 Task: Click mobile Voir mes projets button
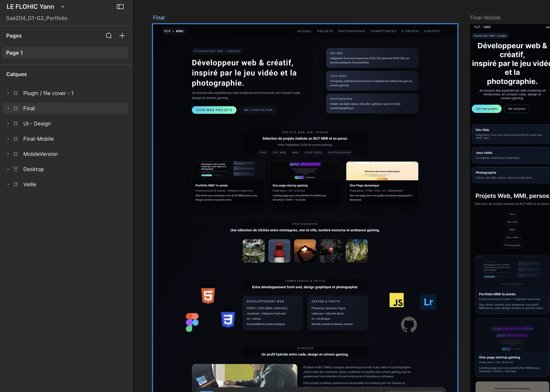pos(486,109)
